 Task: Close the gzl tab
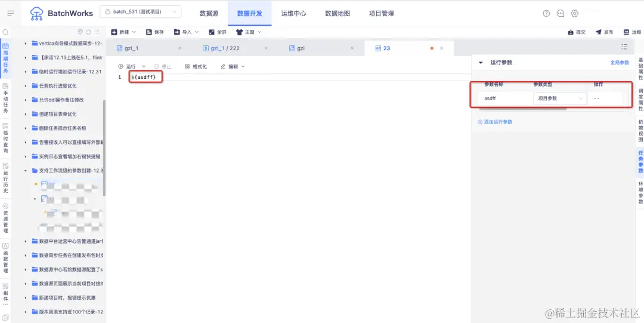[352, 48]
